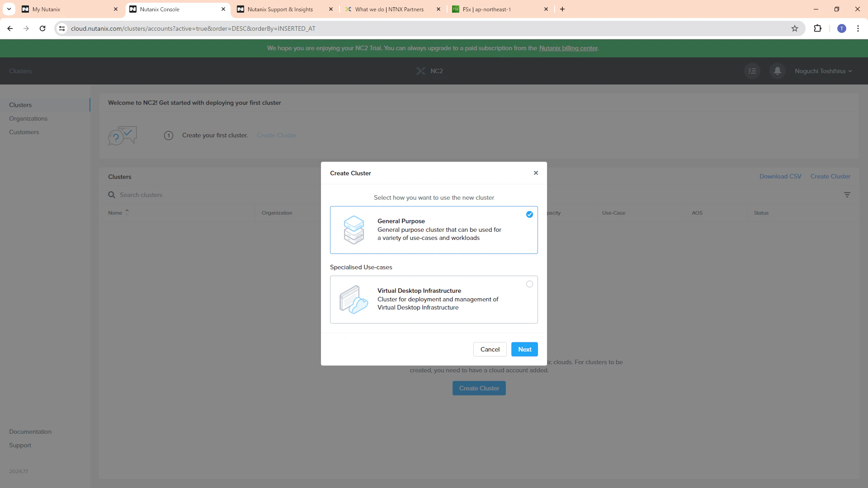This screenshot has width=868, height=488.
Task: Click the Next button
Action: tap(524, 349)
